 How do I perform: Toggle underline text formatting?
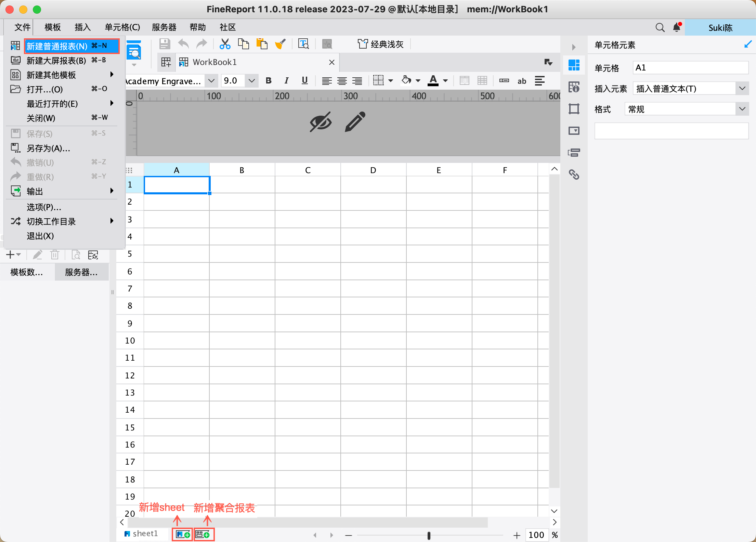tap(304, 81)
